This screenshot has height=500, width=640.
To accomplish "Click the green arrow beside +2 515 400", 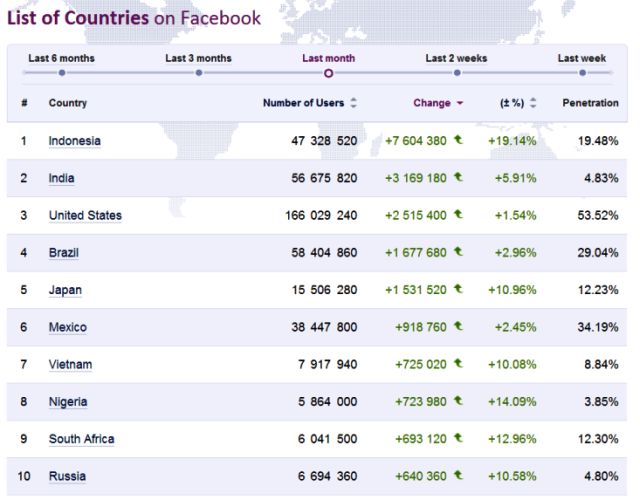I will (x=458, y=215).
